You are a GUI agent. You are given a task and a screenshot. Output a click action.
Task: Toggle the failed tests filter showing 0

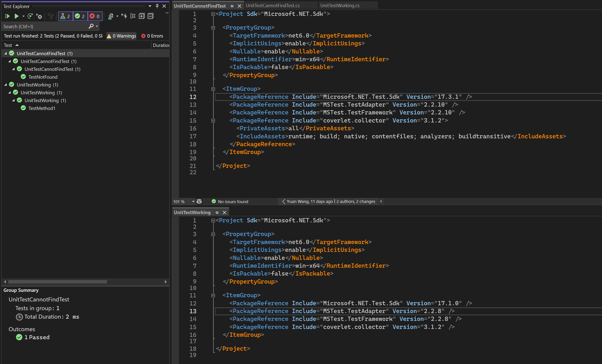(x=95, y=16)
